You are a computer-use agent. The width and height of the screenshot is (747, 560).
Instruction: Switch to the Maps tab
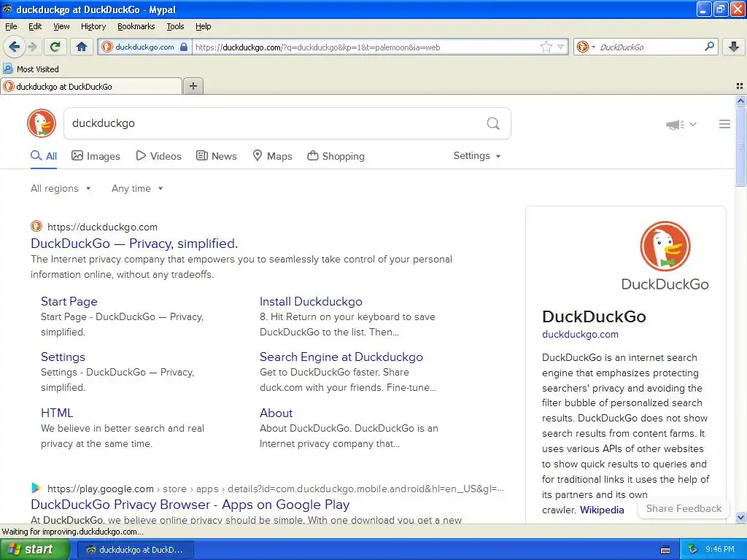point(272,156)
